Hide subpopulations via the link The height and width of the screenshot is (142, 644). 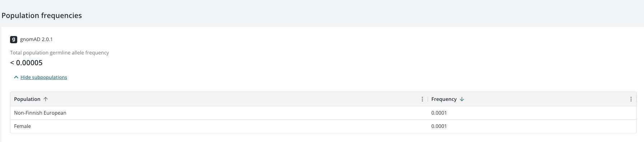[44, 77]
